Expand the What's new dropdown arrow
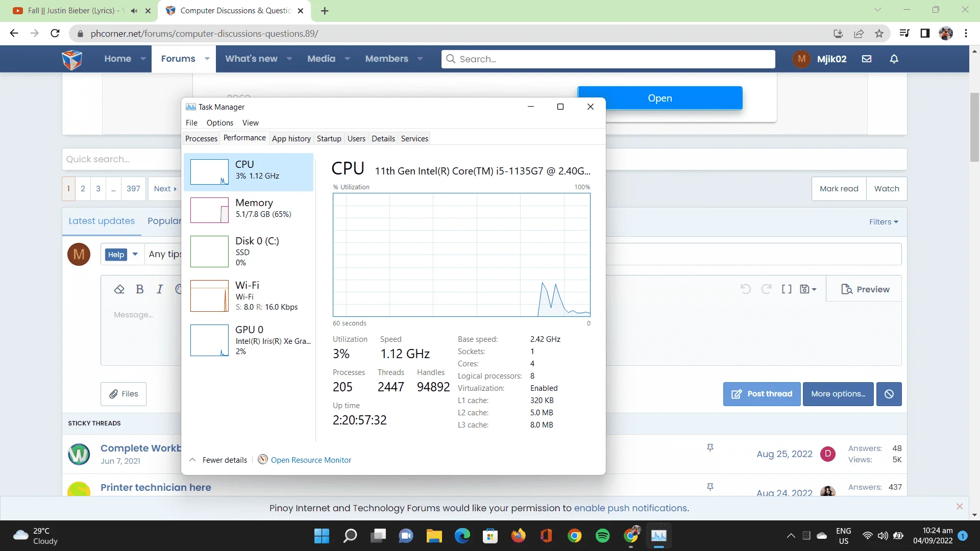The height and width of the screenshot is (551, 980). 289,59
